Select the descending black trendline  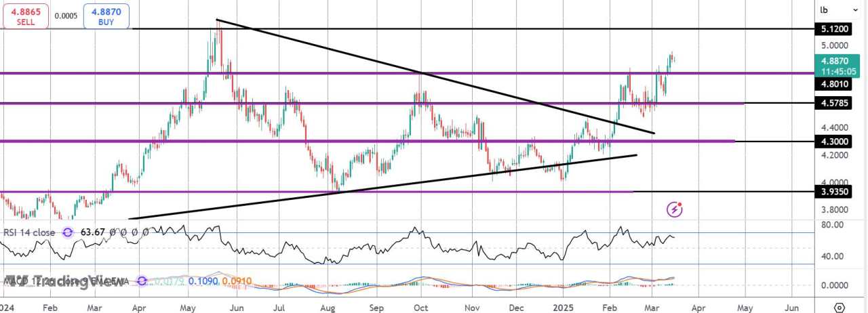tap(434, 76)
